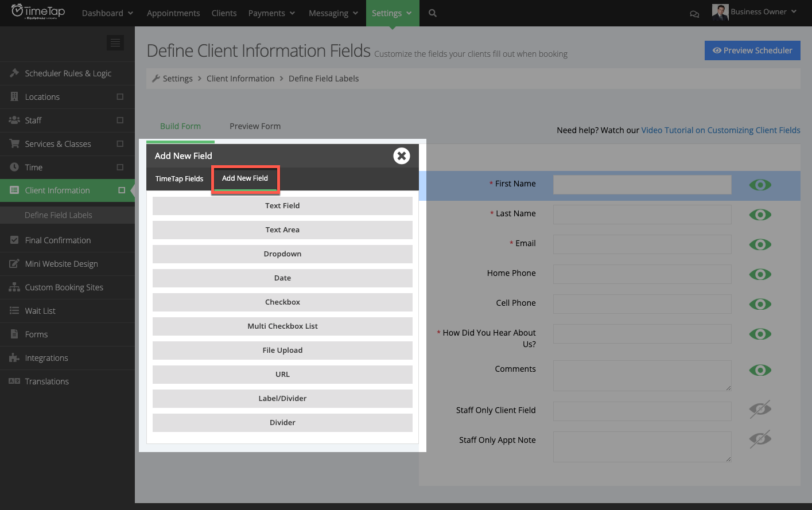Click the Preview Scheduler button
The height and width of the screenshot is (510, 812).
pyautogui.click(x=752, y=50)
